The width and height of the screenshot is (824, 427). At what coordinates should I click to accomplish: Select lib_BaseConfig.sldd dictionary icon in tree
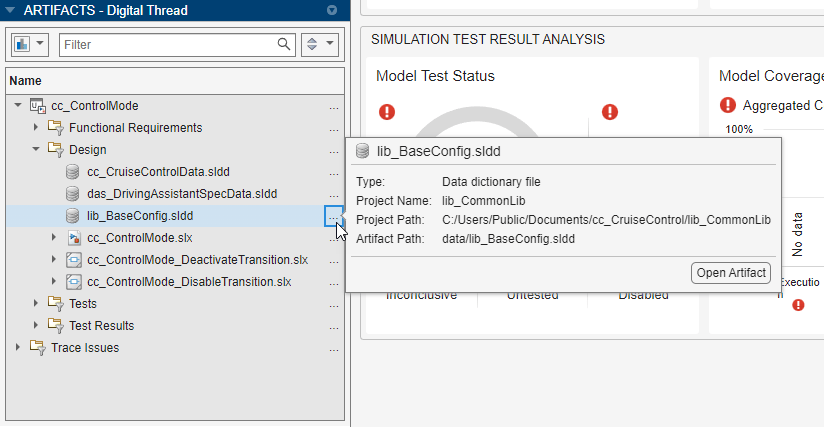click(x=73, y=216)
